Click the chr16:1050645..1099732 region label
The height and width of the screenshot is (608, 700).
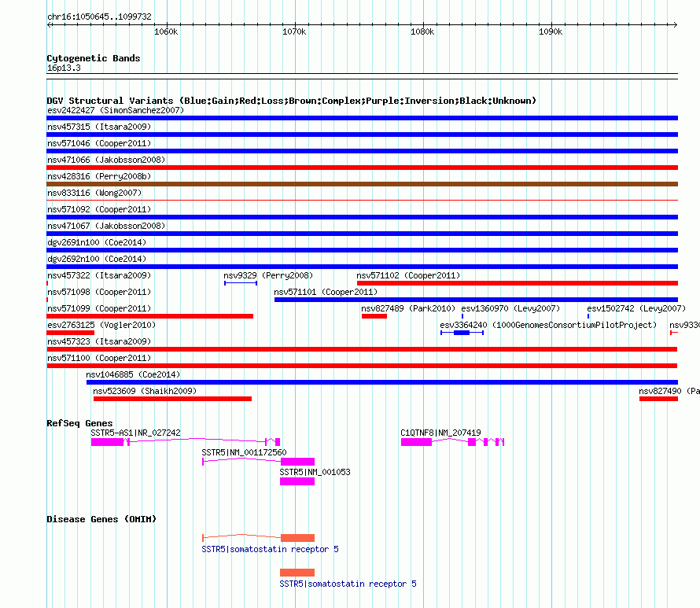click(x=100, y=17)
